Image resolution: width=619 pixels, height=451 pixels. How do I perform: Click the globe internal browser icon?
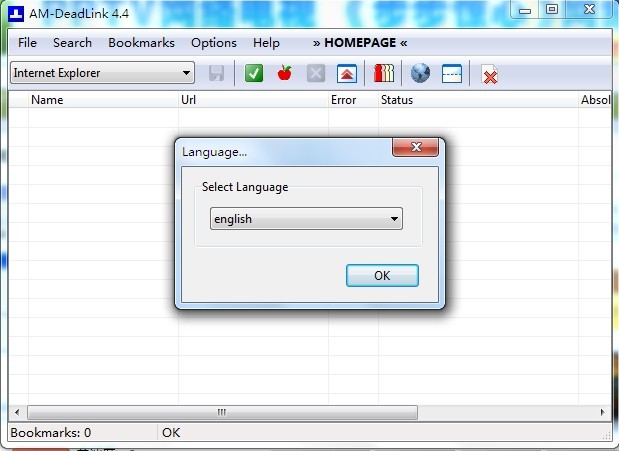coord(421,73)
